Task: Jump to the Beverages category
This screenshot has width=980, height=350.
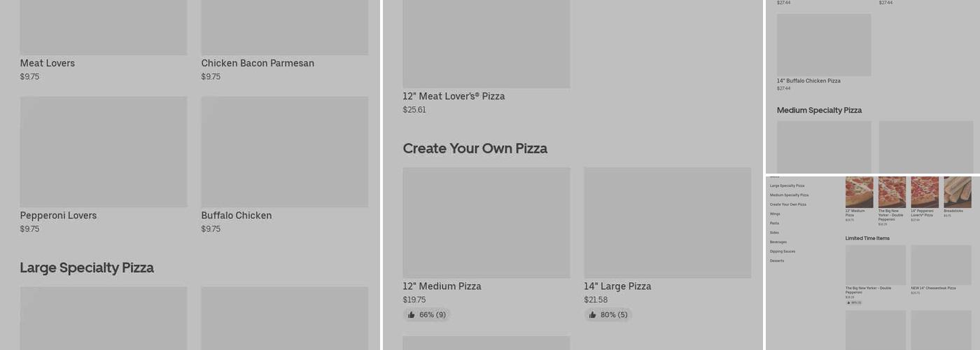Action: click(x=778, y=241)
